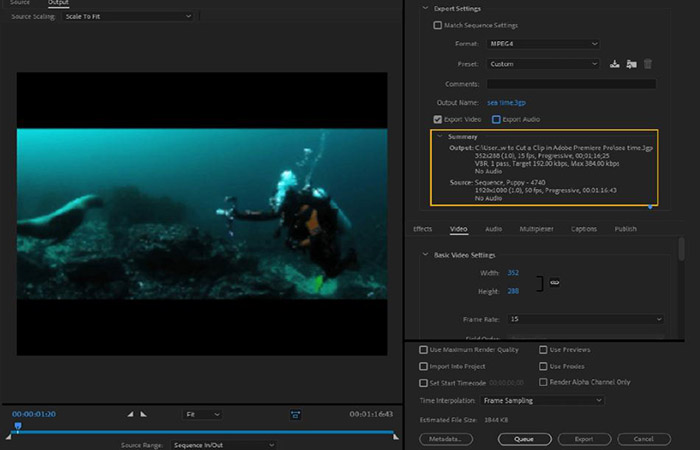This screenshot has width=700, height=450.
Task: Click the Metadata button
Action: (446, 439)
